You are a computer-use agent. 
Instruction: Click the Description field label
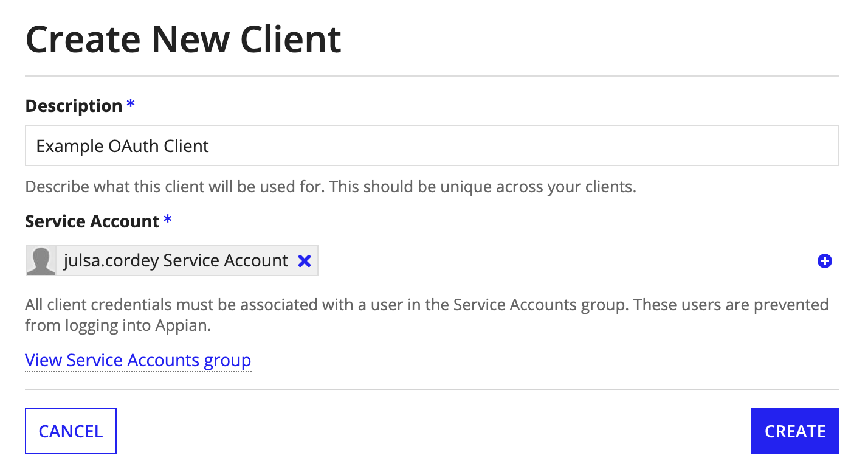pos(74,106)
